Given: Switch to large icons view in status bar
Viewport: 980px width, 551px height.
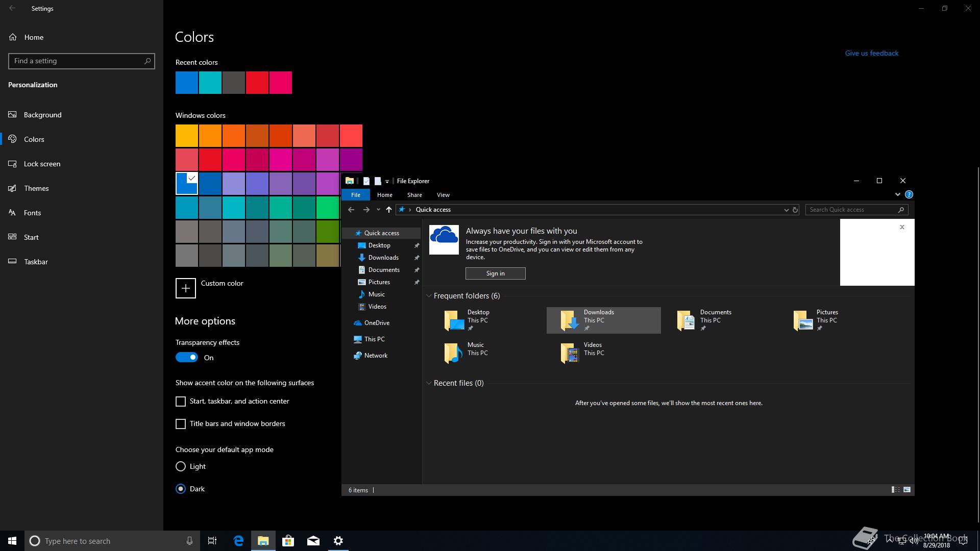Looking at the screenshot, I should pos(907,490).
